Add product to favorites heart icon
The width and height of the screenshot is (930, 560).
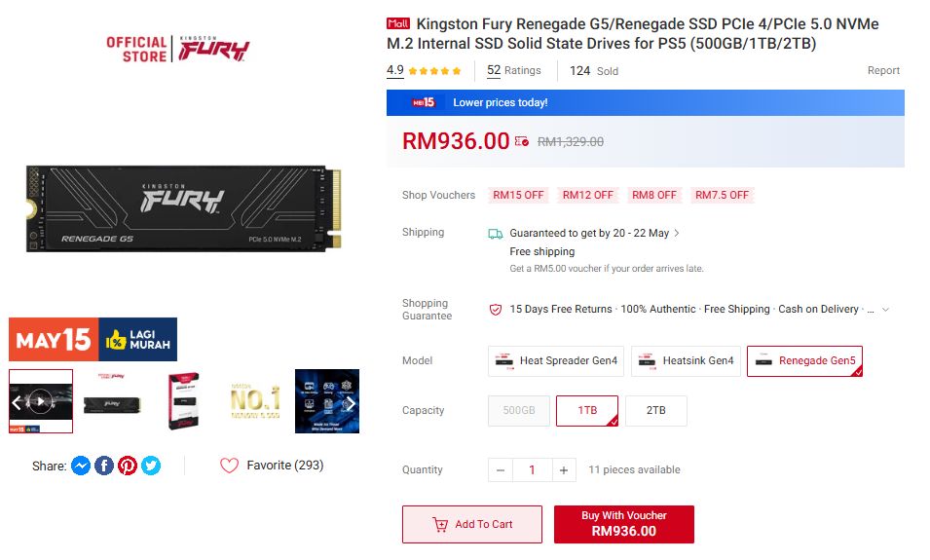point(229,466)
